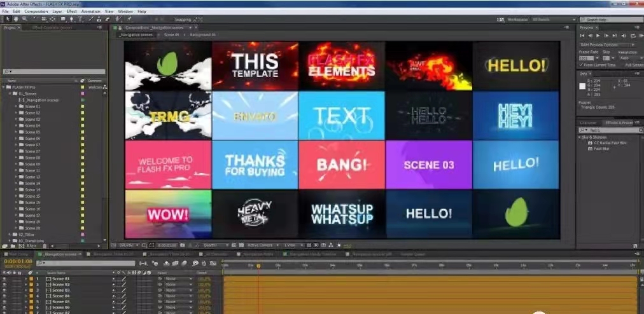Select the Hand tool in toolbar
The image size is (644, 314).
click(x=15, y=19)
